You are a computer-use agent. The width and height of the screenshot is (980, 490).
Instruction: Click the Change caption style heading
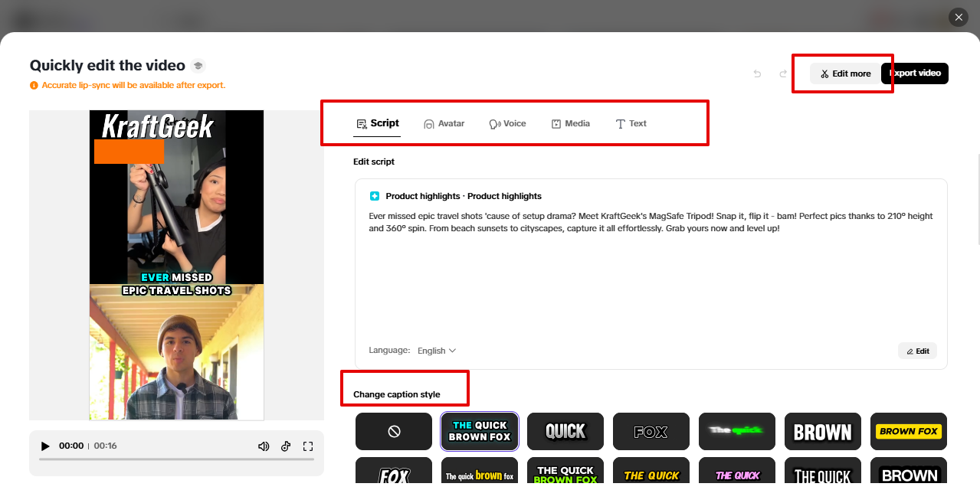coord(397,394)
